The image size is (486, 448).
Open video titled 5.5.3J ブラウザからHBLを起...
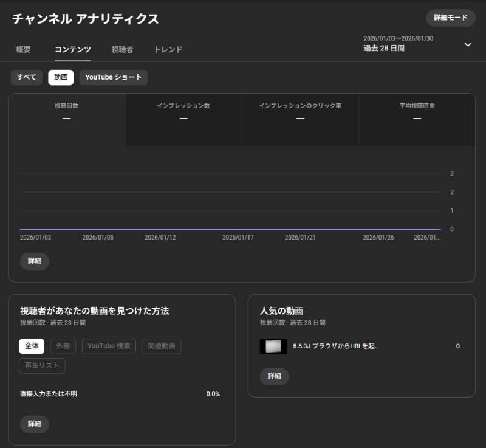pyautogui.click(x=336, y=346)
